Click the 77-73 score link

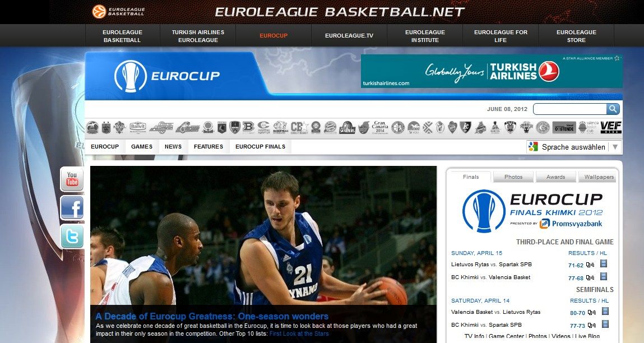[x=577, y=326]
